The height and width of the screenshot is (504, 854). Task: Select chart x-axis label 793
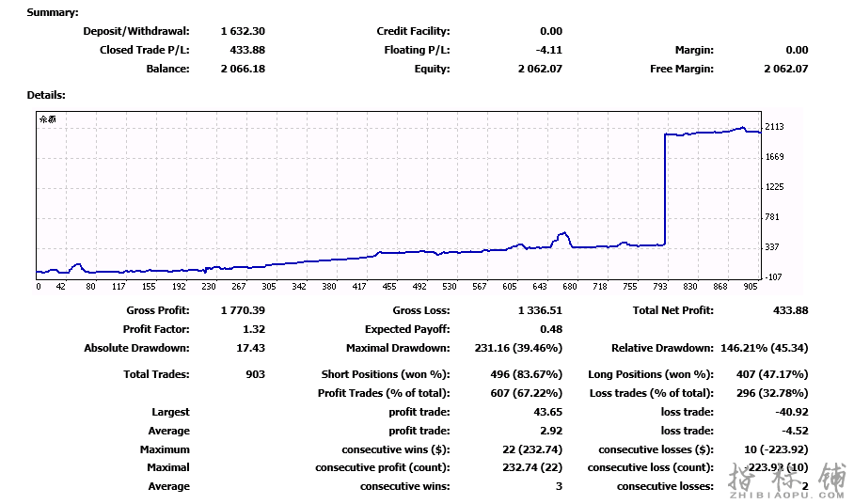click(660, 286)
